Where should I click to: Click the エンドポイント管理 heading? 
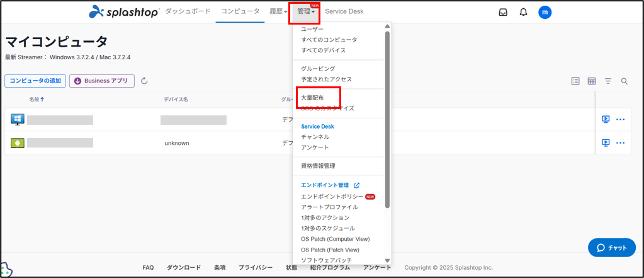coord(324,185)
